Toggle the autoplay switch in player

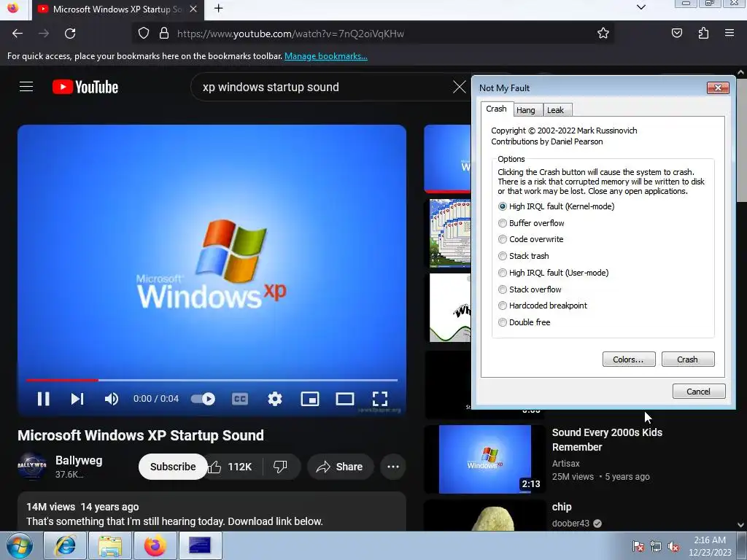[x=203, y=399]
